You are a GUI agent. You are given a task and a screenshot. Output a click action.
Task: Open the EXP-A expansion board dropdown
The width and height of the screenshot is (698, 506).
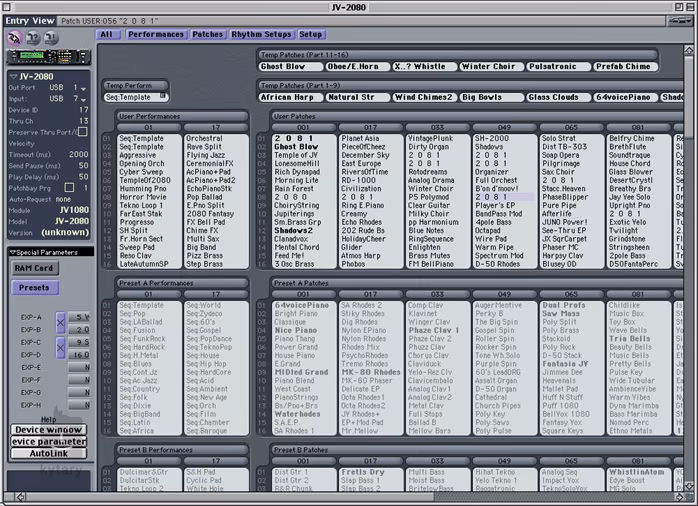79,317
